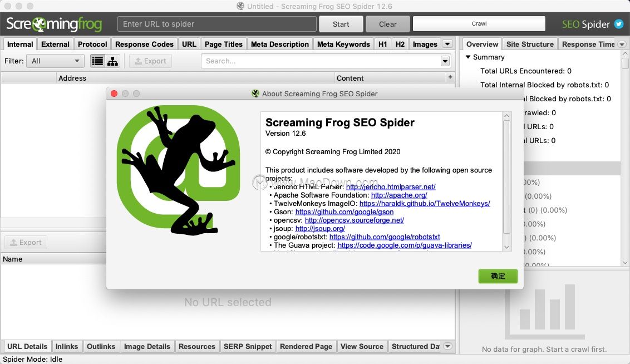The width and height of the screenshot is (630, 364).
Task: Collapse the Summary tree section
Action: (467, 57)
